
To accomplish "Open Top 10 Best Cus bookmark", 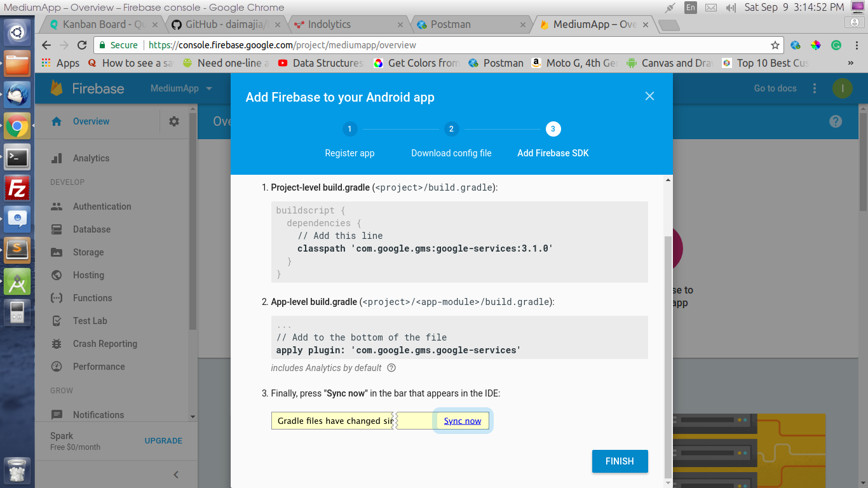I will click(765, 63).
